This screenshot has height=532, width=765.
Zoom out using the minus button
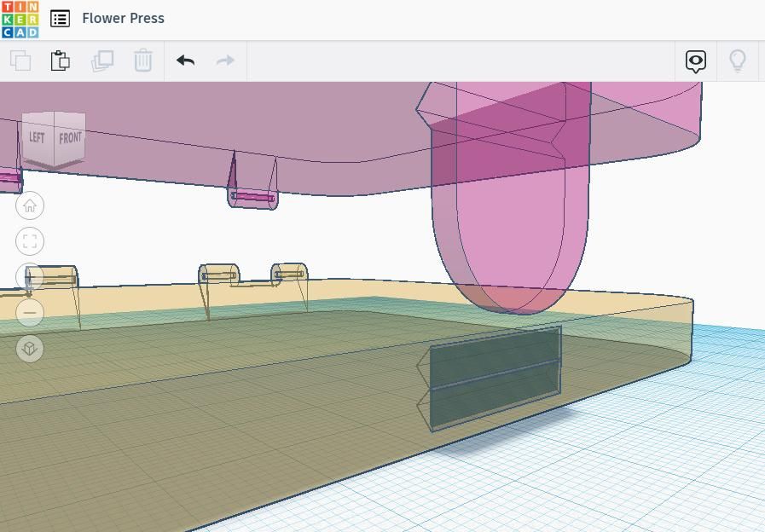click(x=30, y=313)
